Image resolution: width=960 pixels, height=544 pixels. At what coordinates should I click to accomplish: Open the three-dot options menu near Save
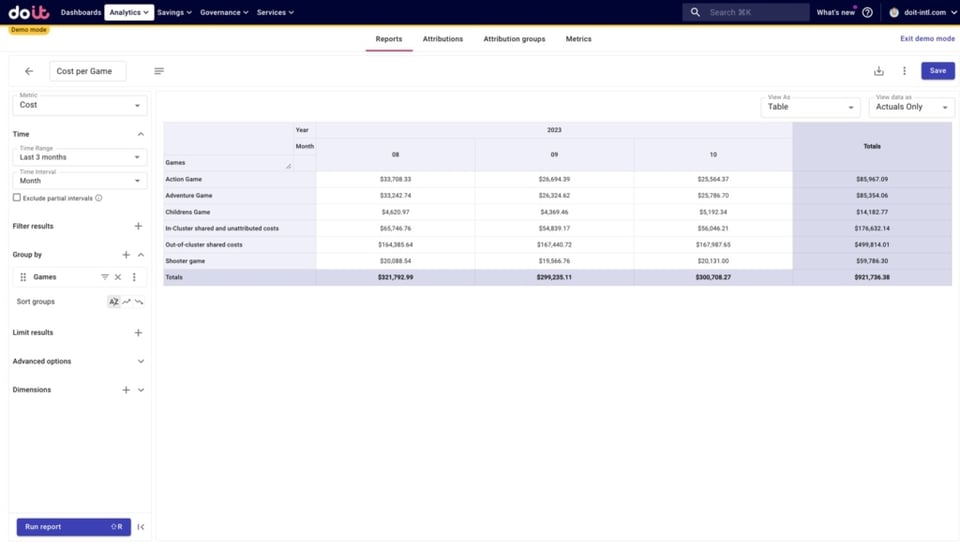pos(904,71)
